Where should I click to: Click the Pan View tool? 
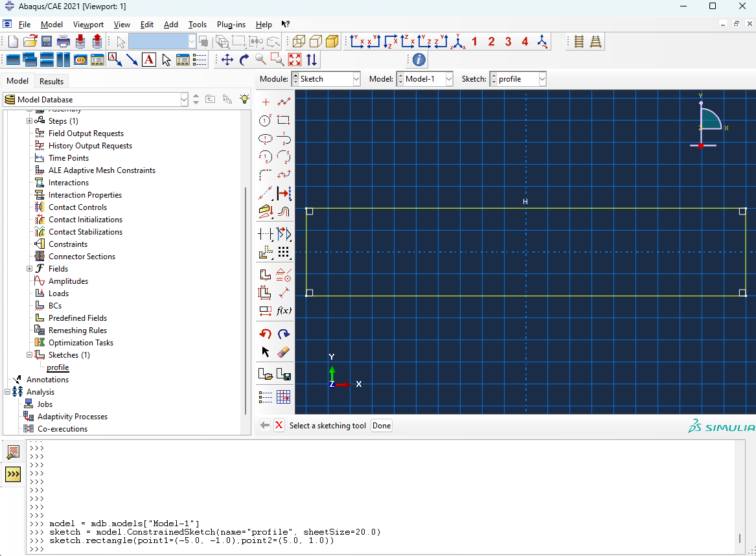click(227, 60)
